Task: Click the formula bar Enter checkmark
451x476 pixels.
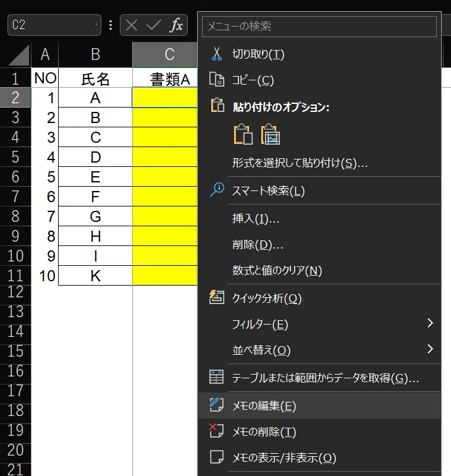Action: 153,25
